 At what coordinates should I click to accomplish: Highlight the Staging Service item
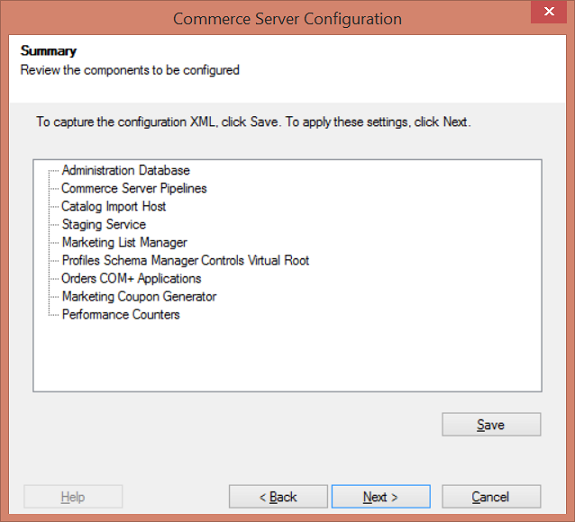(x=104, y=224)
